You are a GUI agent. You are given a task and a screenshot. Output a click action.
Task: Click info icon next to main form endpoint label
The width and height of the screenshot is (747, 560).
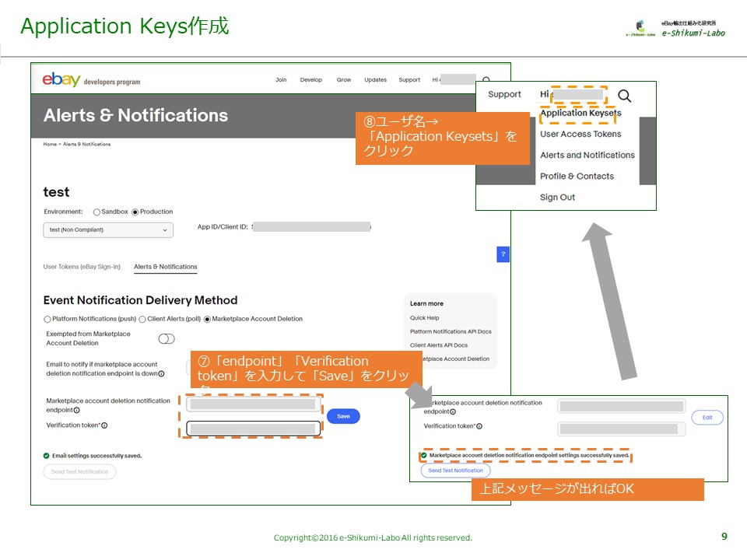(x=76, y=410)
